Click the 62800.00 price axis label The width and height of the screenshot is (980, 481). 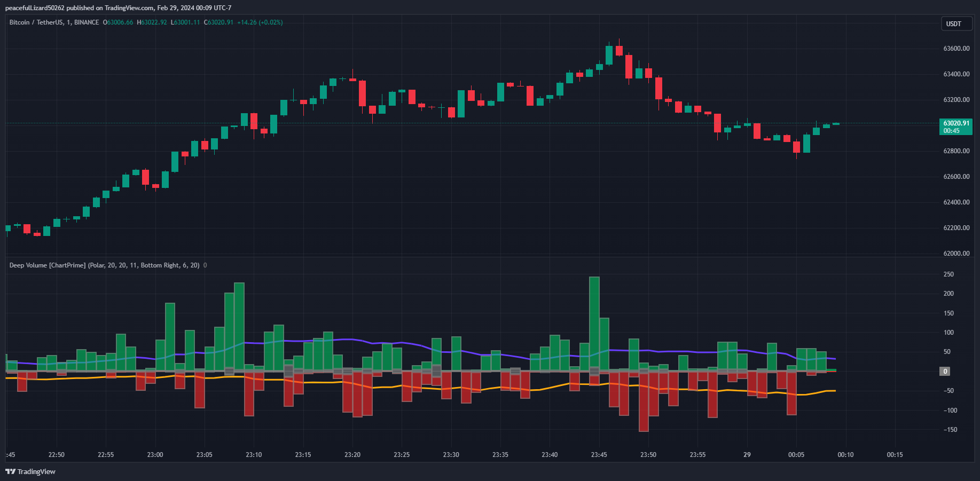click(x=957, y=151)
